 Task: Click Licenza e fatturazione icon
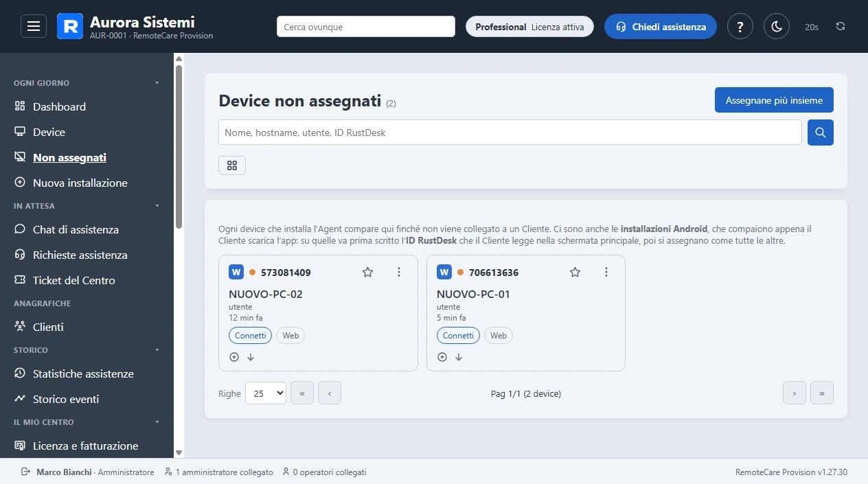(x=20, y=446)
